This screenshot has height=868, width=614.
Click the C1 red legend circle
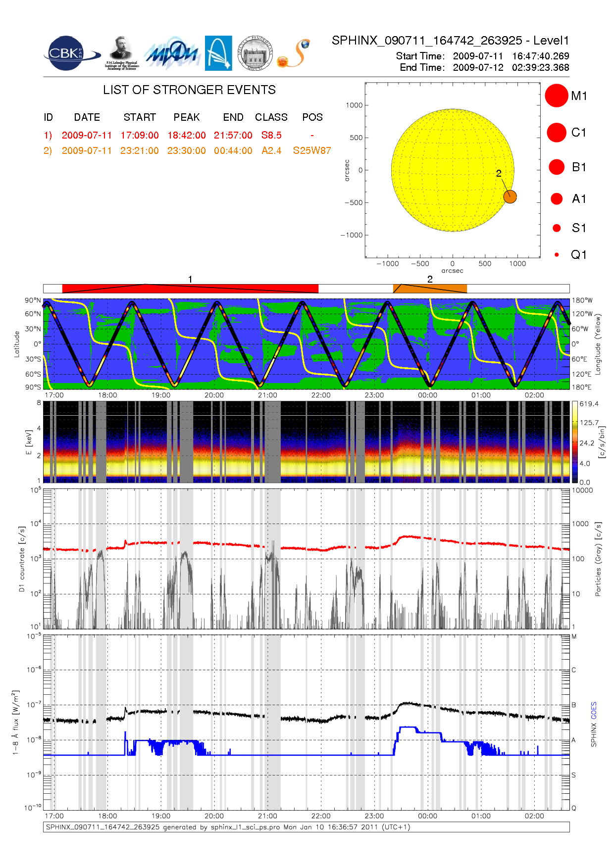[x=556, y=133]
